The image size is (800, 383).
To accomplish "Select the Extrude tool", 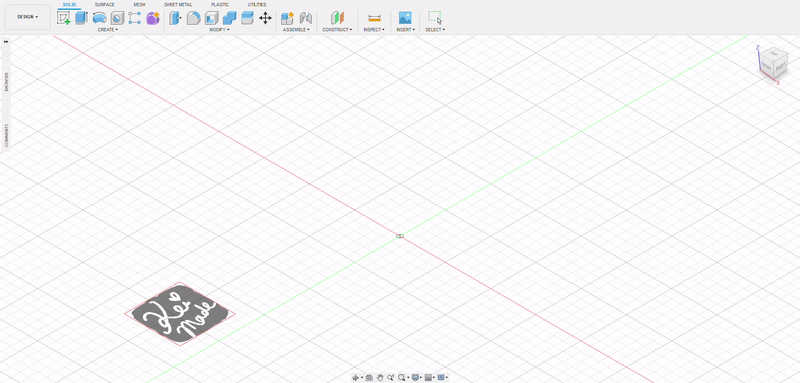I will pyautogui.click(x=81, y=18).
